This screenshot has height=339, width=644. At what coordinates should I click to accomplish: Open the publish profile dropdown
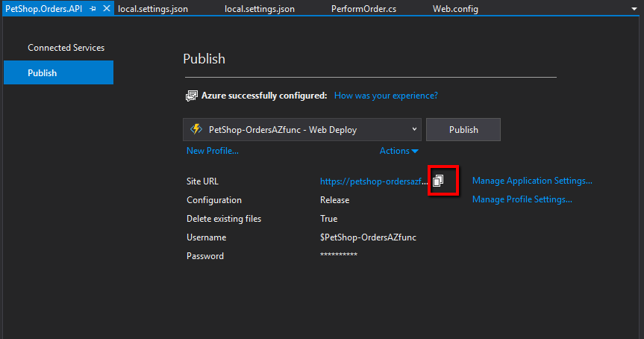[302, 129]
